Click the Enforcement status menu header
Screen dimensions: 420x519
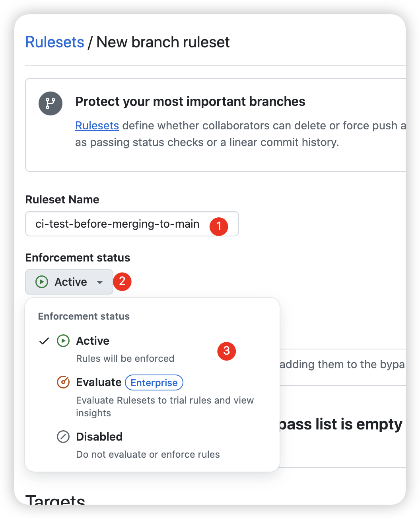pos(84,316)
